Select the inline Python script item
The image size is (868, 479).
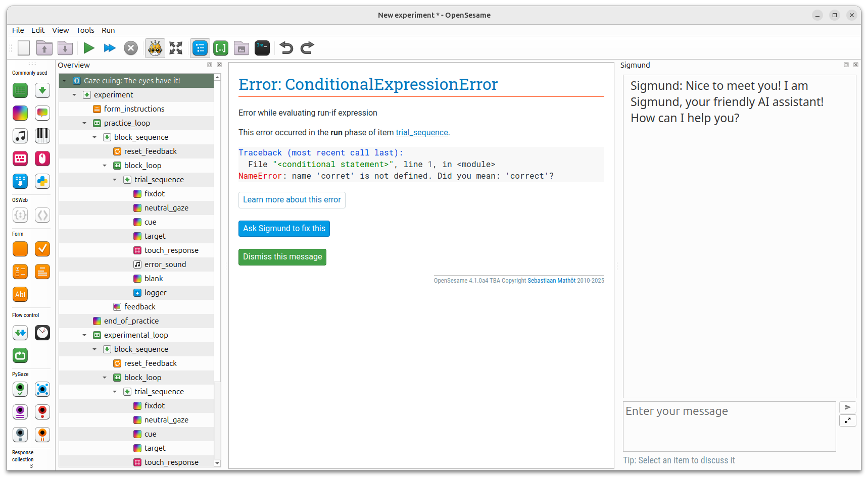click(x=42, y=181)
